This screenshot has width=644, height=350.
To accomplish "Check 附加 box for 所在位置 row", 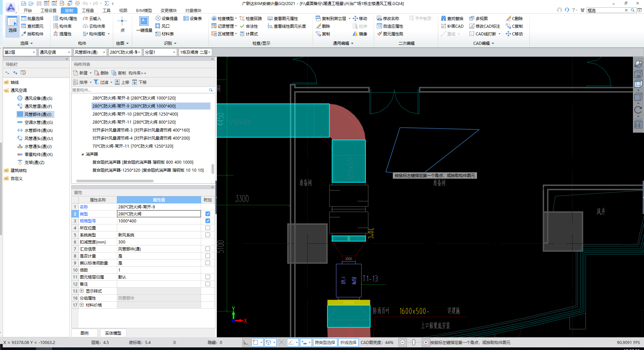I will point(208,228).
